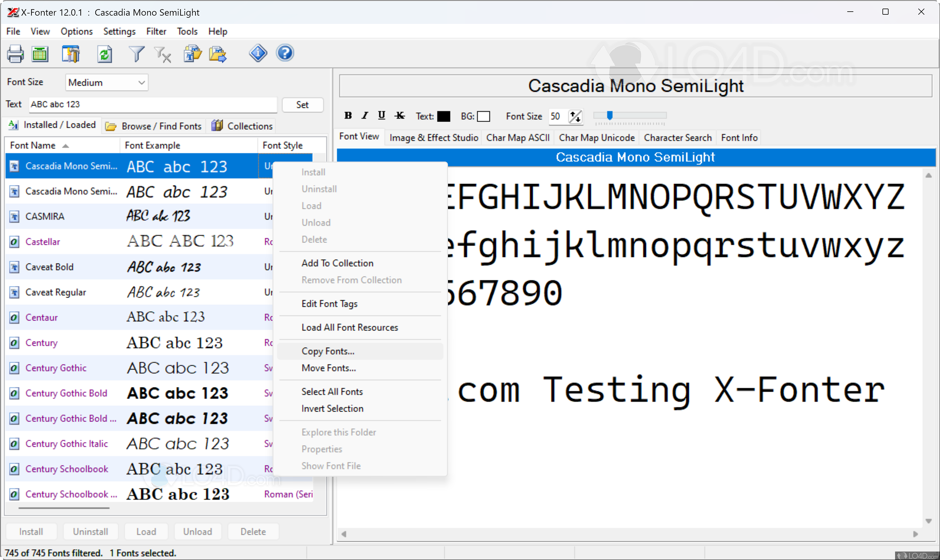Open the Filter menu

coord(156,31)
